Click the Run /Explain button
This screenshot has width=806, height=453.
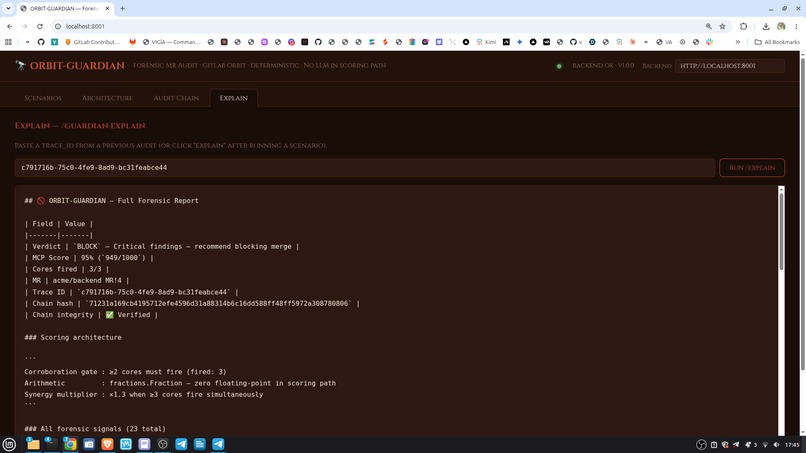(x=752, y=168)
